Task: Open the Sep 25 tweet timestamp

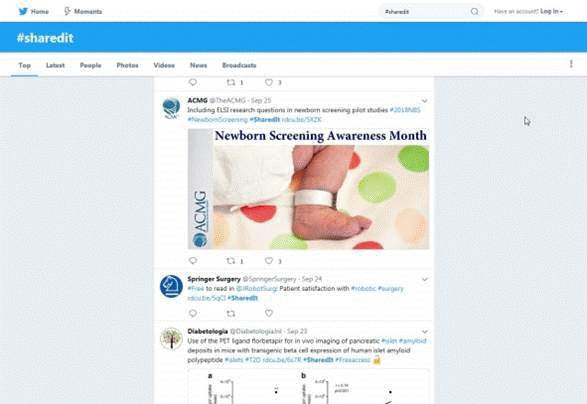Action: click(x=261, y=100)
